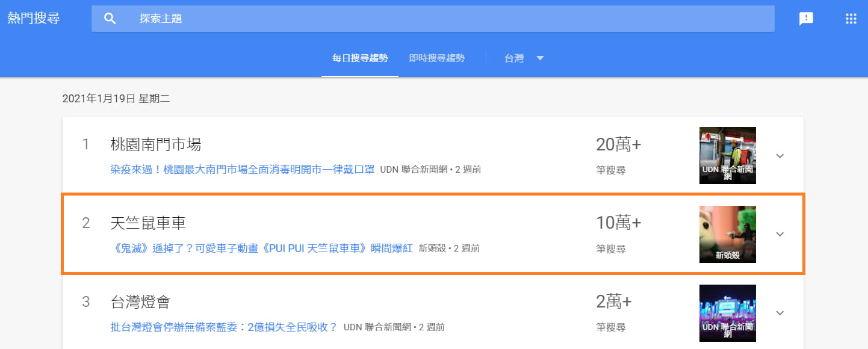Expand details for 桃園南門市場 trend

[x=780, y=155]
